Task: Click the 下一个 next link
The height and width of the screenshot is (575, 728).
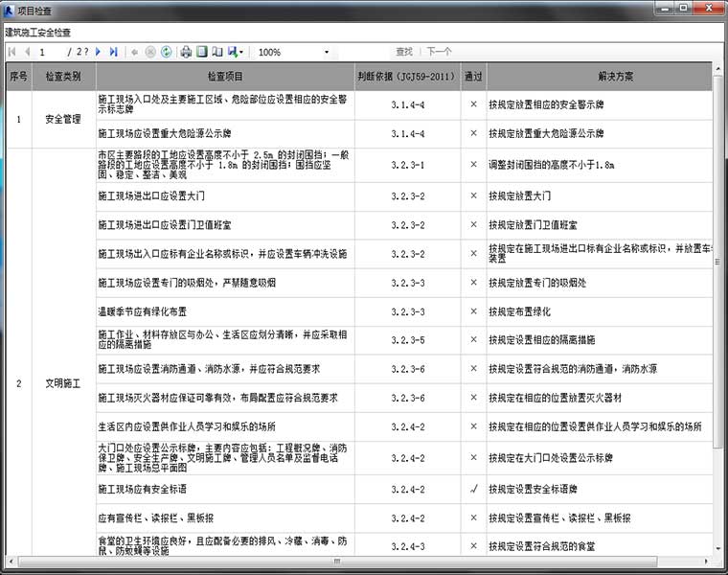Action: 439,52
